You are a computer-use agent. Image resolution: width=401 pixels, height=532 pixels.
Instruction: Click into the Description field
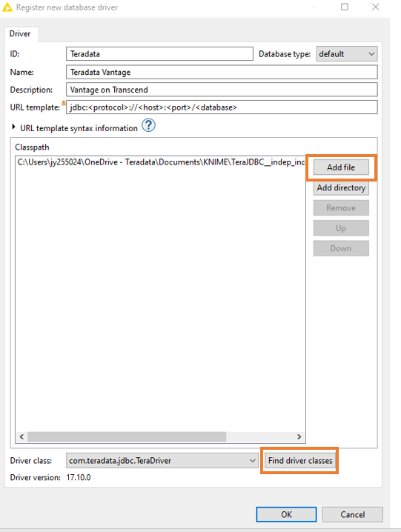222,90
